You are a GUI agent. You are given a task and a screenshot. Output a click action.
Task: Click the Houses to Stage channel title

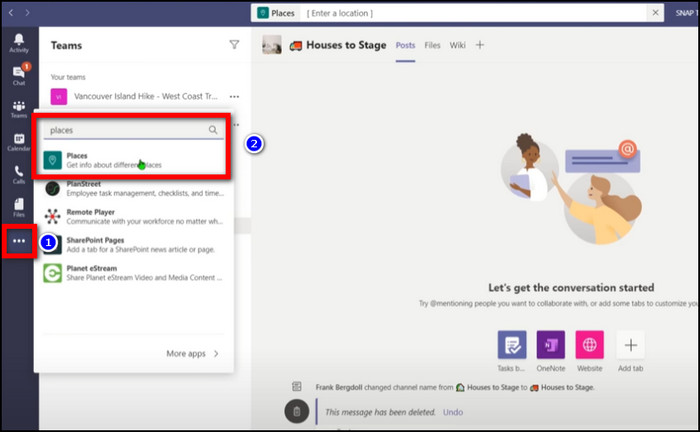click(x=346, y=45)
